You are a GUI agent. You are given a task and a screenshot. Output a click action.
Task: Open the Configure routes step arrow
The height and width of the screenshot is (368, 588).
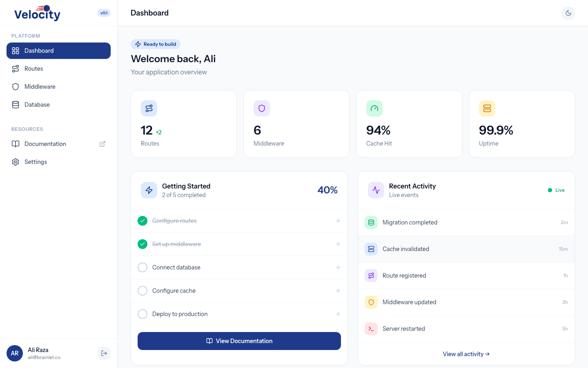tap(337, 220)
